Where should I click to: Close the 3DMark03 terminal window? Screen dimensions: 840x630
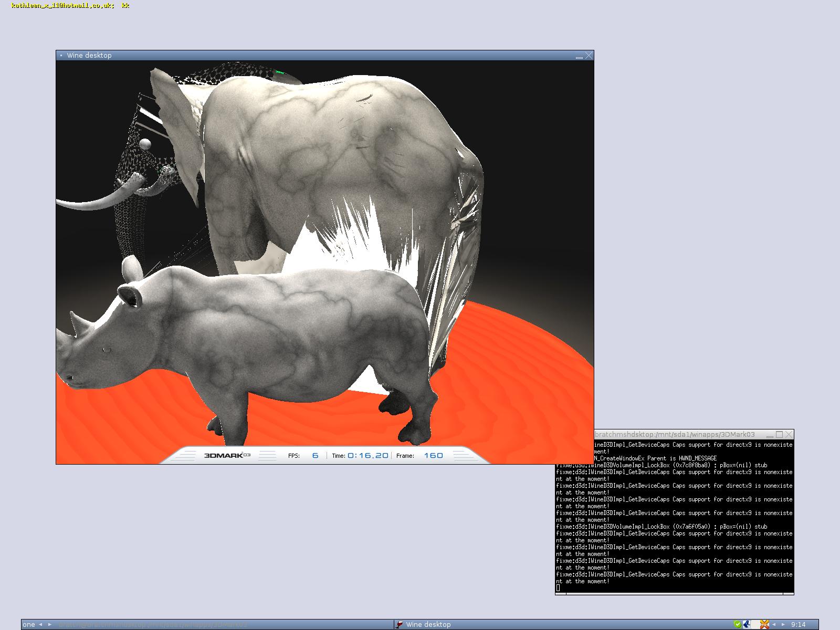789,434
